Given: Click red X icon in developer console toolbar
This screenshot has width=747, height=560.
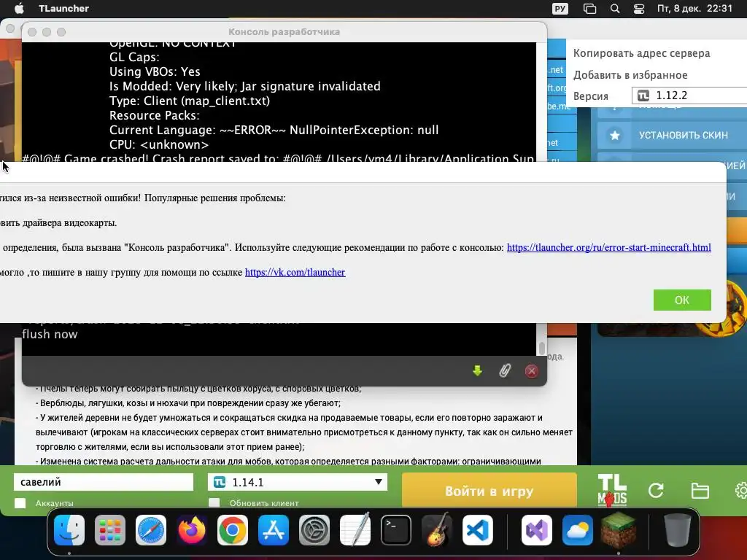Looking at the screenshot, I should (x=532, y=371).
